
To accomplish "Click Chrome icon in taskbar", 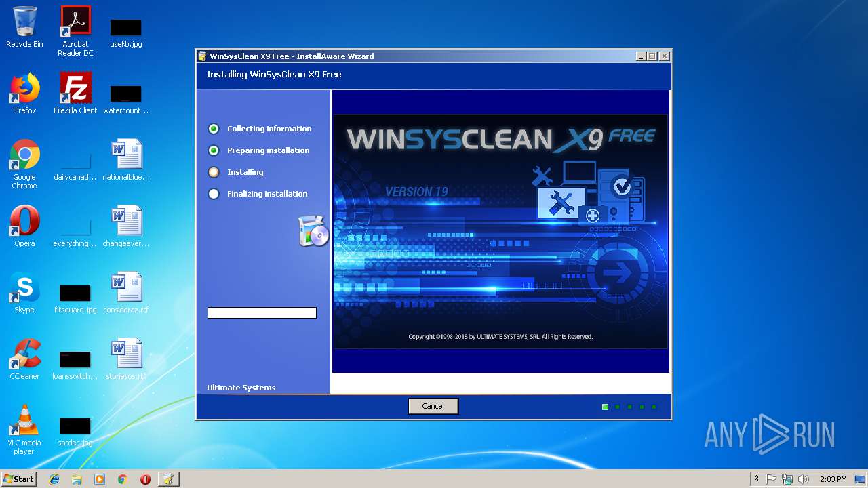I will click(122, 479).
